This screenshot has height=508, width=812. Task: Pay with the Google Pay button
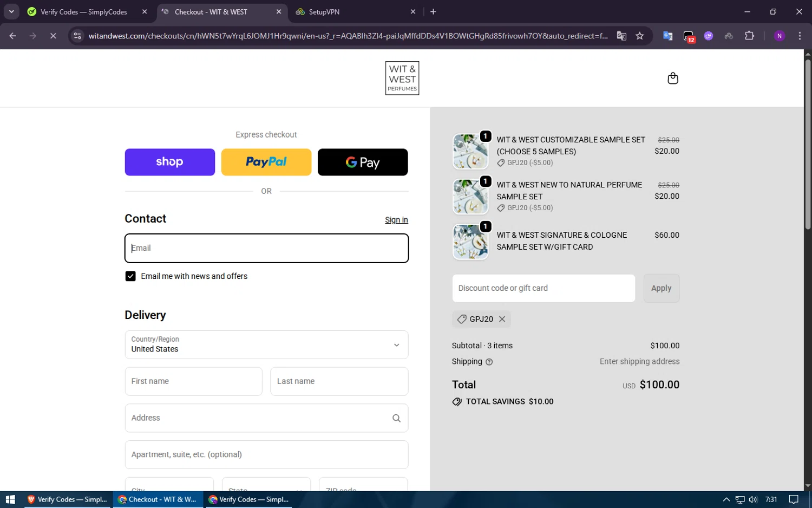pyautogui.click(x=363, y=162)
